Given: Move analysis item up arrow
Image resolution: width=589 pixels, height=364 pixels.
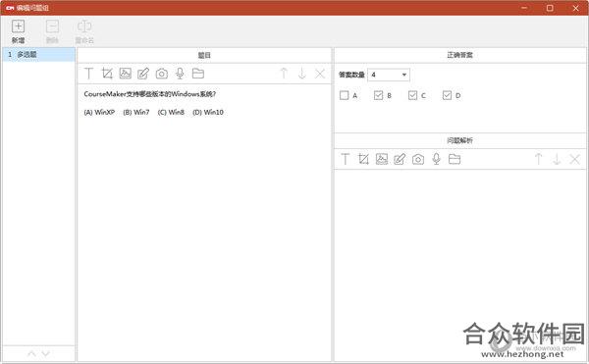Looking at the screenshot, I should pos(538,159).
